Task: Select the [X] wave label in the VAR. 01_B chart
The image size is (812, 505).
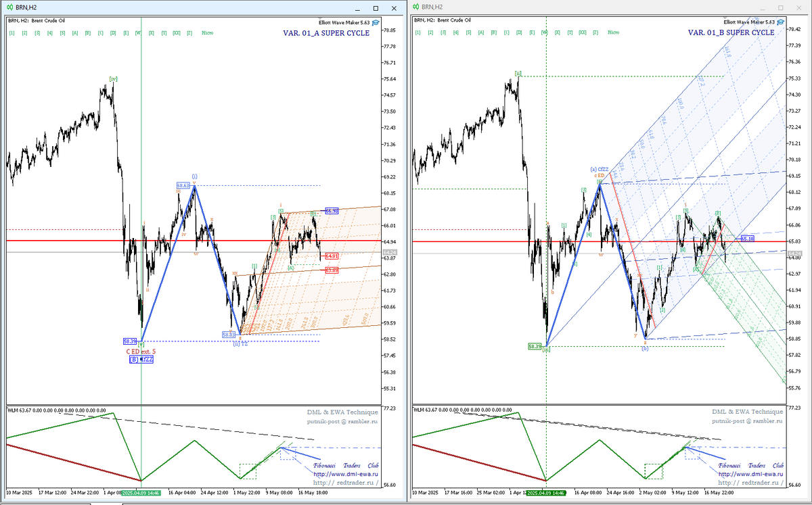Action: point(557,32)
